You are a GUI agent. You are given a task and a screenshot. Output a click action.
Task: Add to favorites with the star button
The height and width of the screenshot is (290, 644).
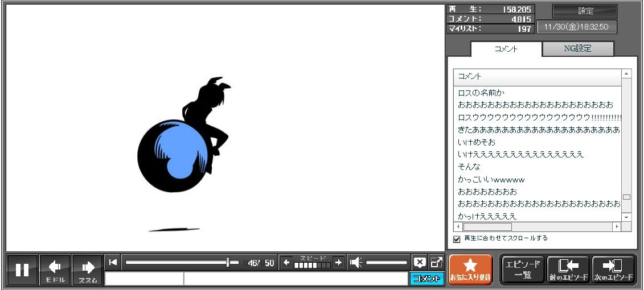point(470,269)
